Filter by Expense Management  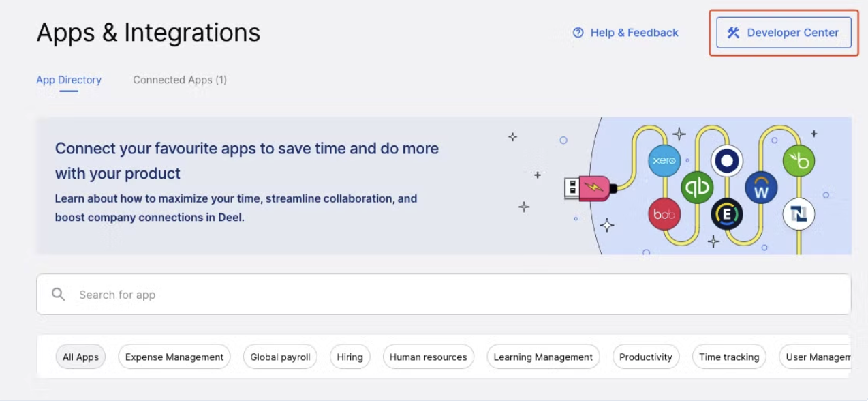(174, 357)
